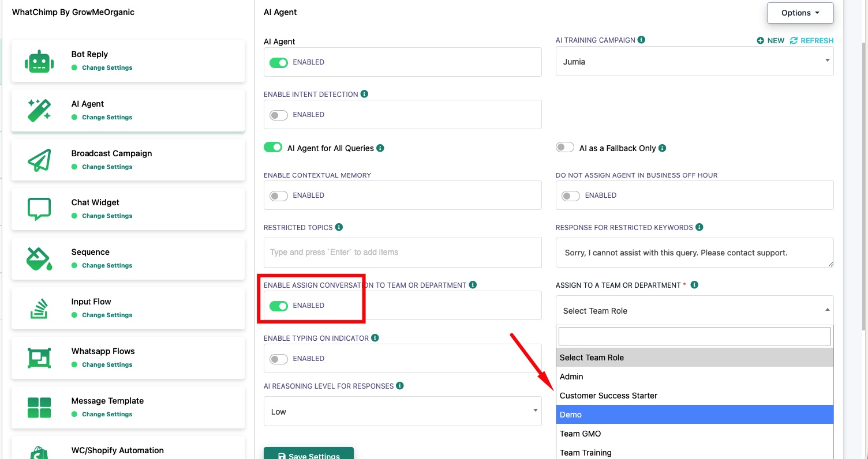The image size is (868, 459).
Task: Click info icon beside AI Training Campaign
Action: pyautogui.click(x=642, y=40)
